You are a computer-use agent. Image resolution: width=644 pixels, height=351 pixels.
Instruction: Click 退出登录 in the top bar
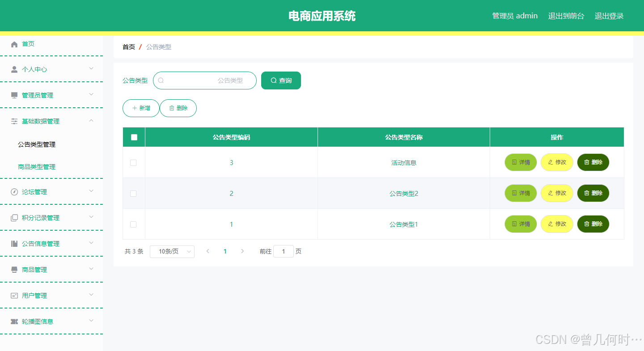point(609,16)
